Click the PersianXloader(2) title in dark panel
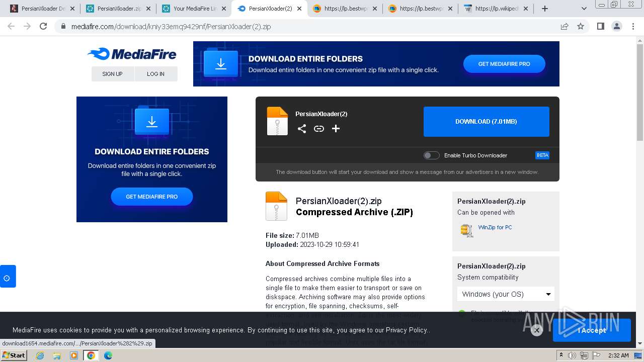This screenshot has width=644, height=362. (321, 114)
